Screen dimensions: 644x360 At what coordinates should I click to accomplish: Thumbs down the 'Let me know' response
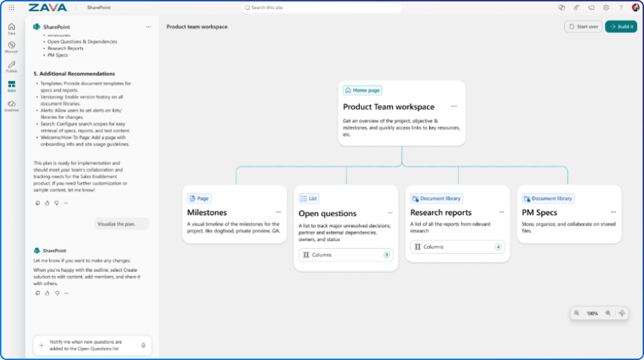pyautogui.click(x=57, y=293)
